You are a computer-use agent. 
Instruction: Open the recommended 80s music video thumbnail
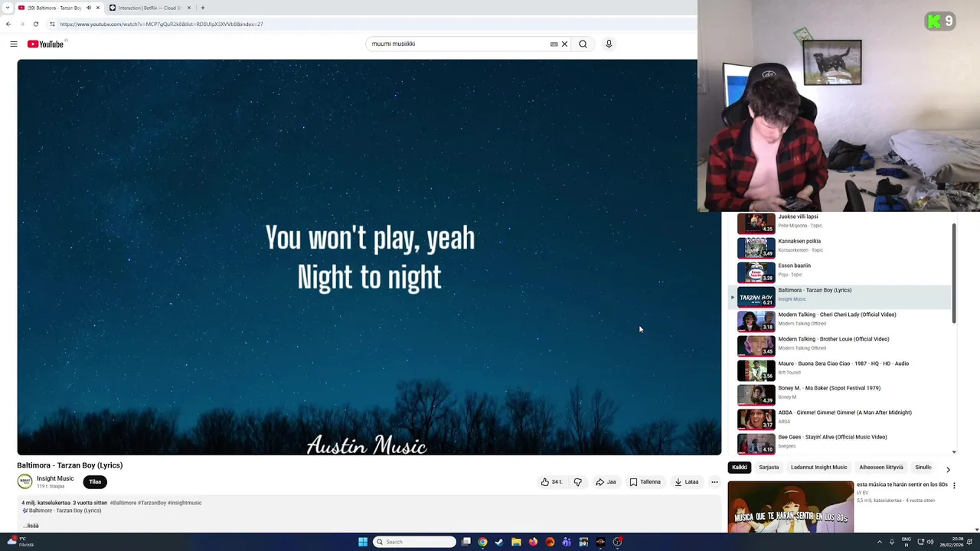[791, 507]
